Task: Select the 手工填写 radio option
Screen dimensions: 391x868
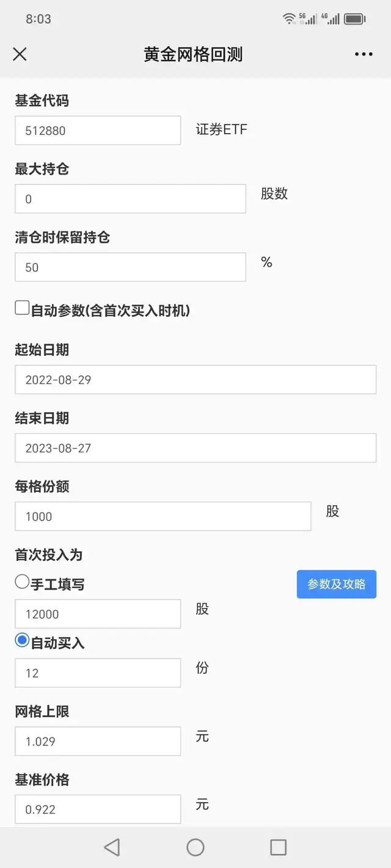Action: 23,582
